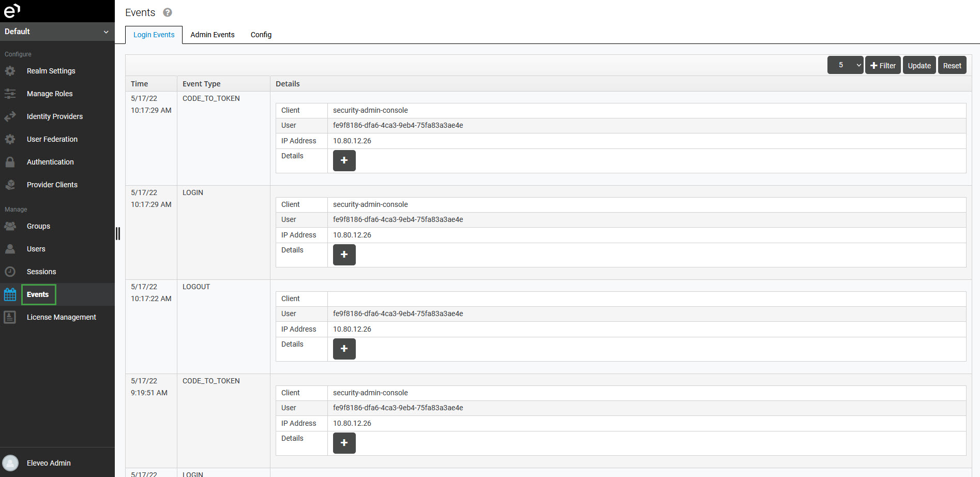Click the Authentication lock icon

pyautogui.click(x=10, y=162)
